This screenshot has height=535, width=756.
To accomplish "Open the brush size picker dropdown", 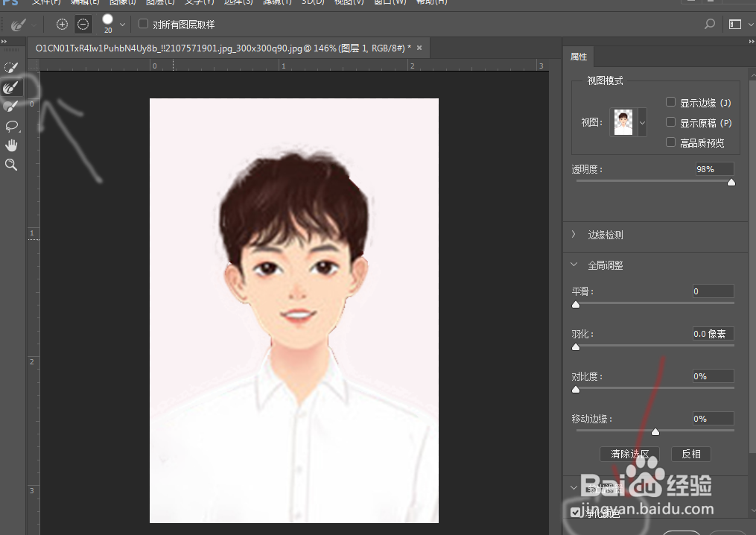I will (x=122, y=24).
